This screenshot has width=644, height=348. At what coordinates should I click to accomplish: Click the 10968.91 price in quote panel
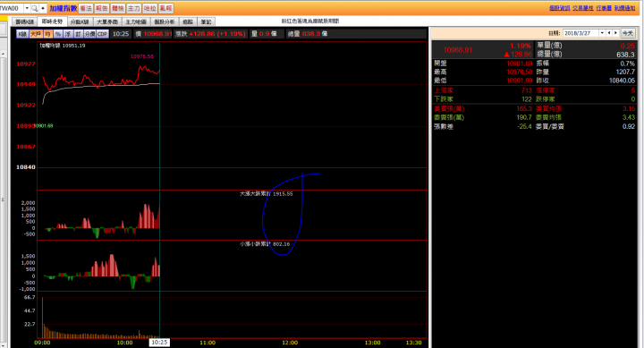[458, 50]
